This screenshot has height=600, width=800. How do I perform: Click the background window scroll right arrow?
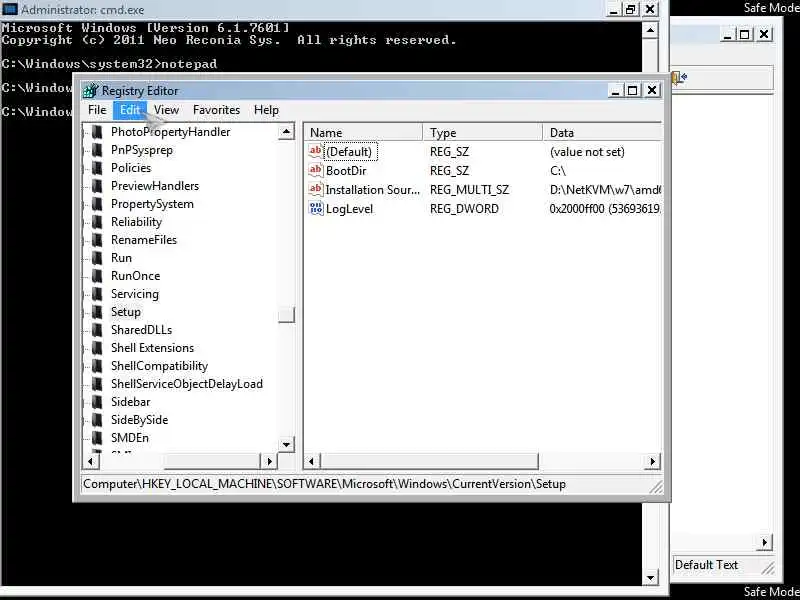point(764,542)
